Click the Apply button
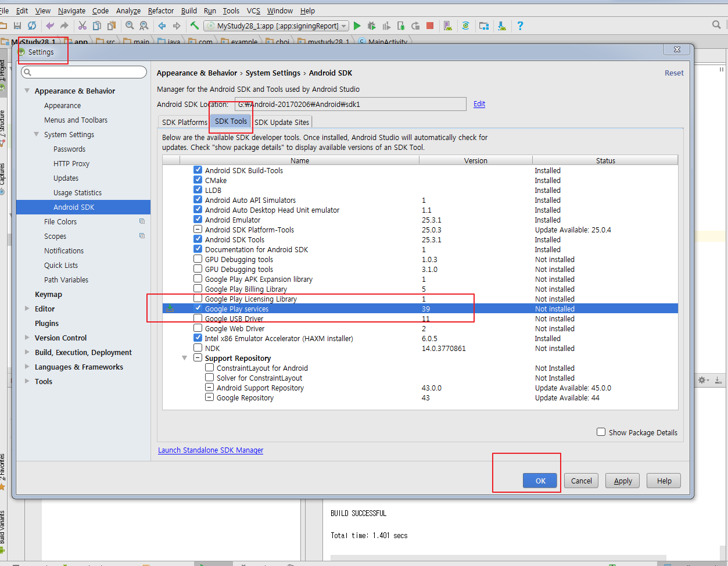Screen dimensions: 728x566 tap(623, 481)
